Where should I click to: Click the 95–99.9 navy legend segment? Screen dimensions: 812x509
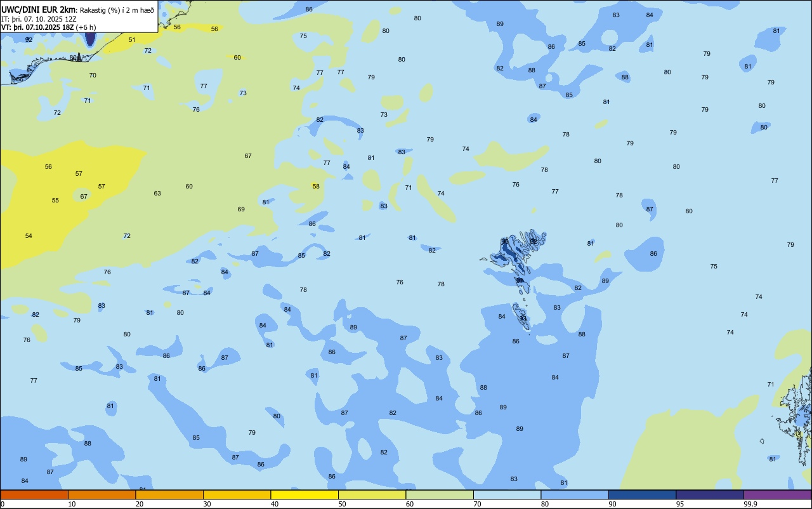710,494
